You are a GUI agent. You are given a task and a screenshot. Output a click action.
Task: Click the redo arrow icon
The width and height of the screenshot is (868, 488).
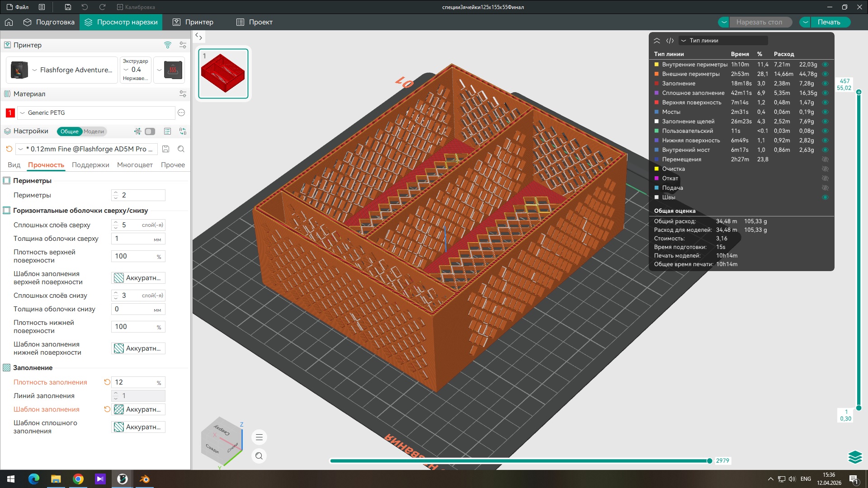coord(102,7)
